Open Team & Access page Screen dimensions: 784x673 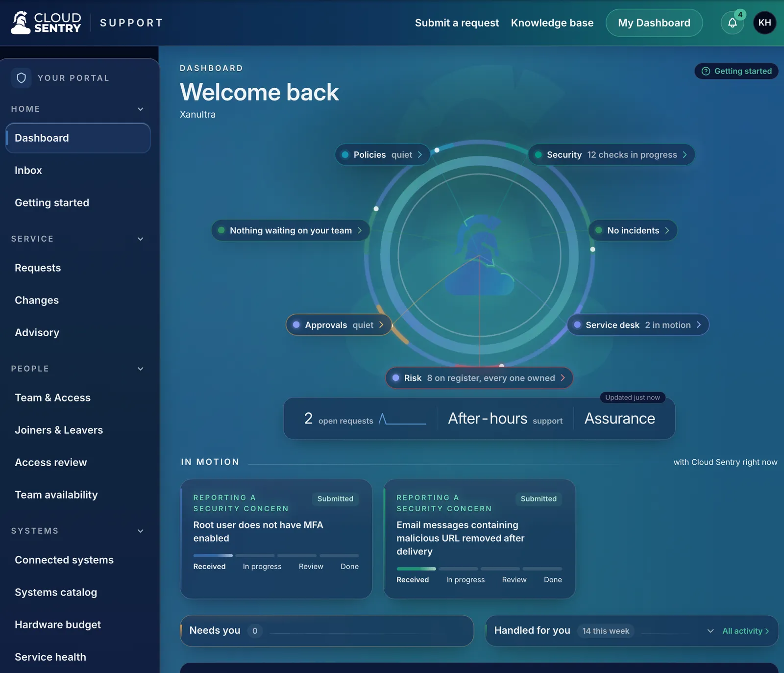(x=78, y=398)
